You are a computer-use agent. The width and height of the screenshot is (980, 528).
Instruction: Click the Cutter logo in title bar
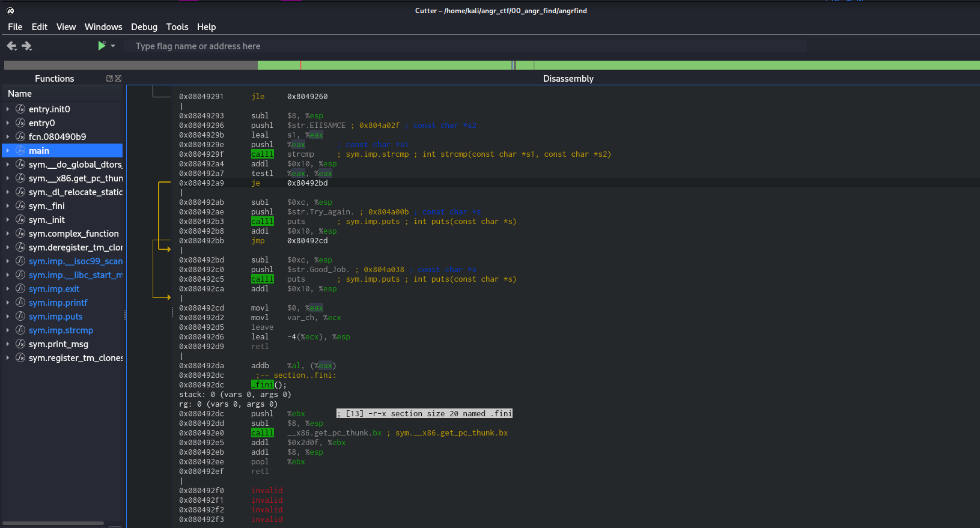(x=10, y=11)
